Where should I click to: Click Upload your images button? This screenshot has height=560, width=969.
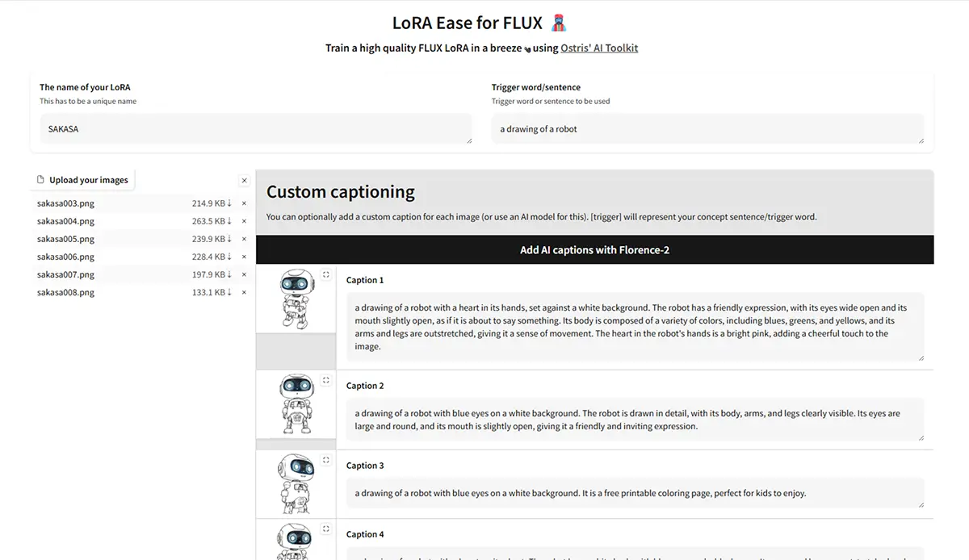point(83,180)
